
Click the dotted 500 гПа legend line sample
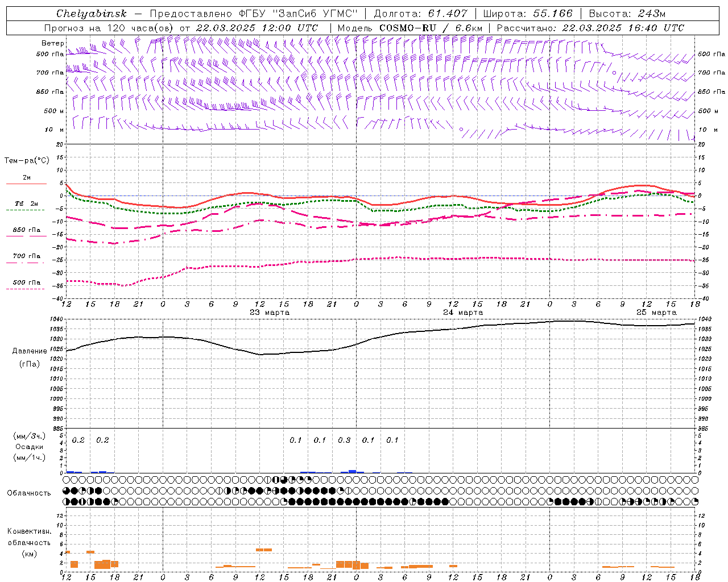coord(25,289)
